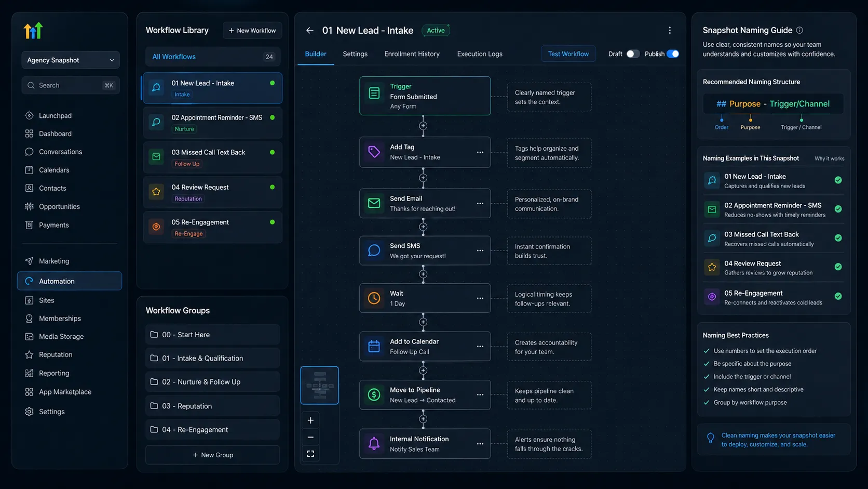The image size is (868, 489).
Task: Open options menu for Move to Pipeline step
Action: point(480,395)
